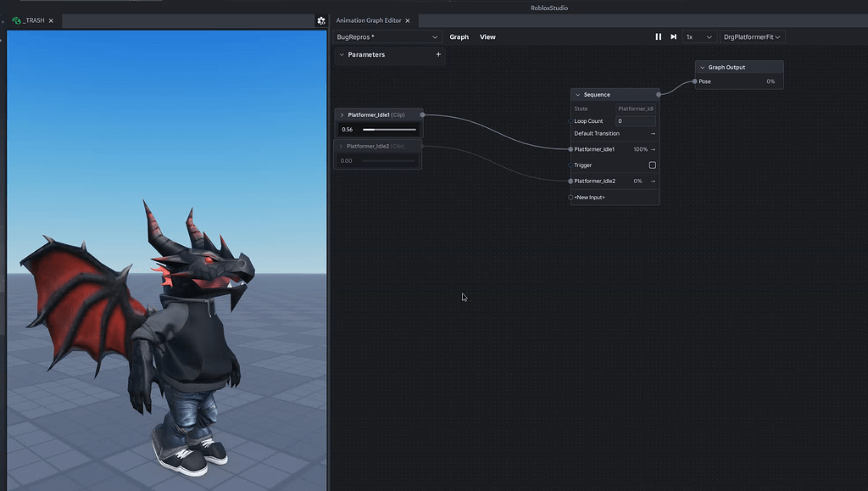The height and width of the screenshot is (491, 868).
Task: Click Pose input pin on Graph Output
Action: (695, 81)
